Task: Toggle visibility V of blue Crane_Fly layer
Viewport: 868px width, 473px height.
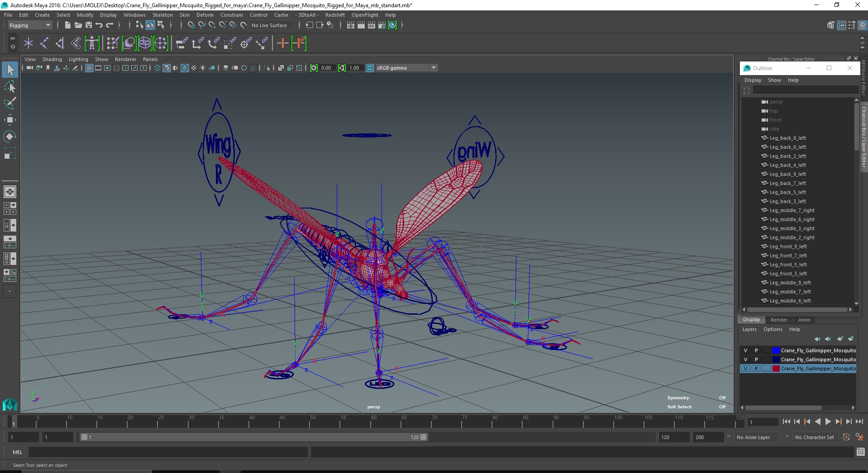Action: tap(745, 350)
